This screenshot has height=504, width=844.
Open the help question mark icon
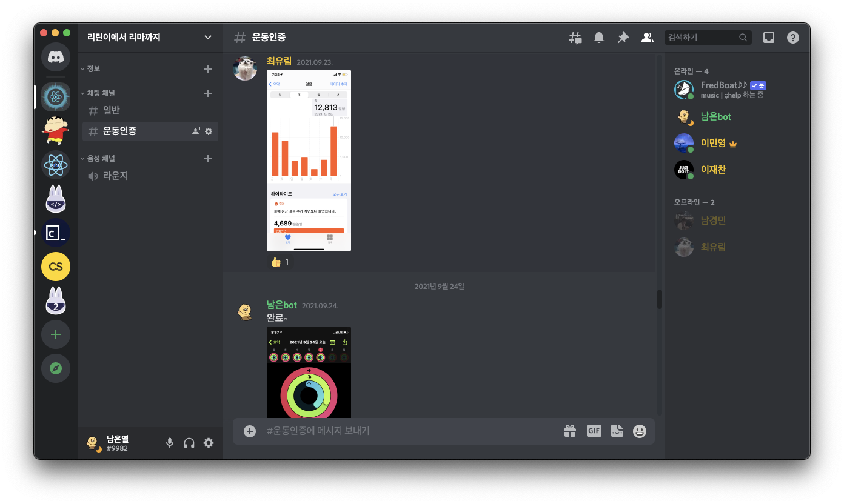tap(793, 38)
